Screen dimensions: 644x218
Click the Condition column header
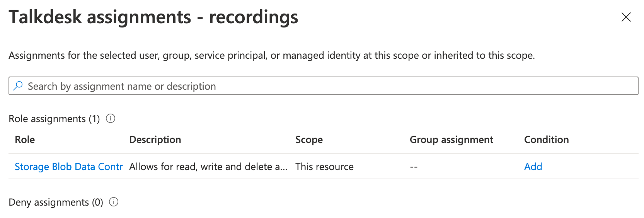[546, 140]
